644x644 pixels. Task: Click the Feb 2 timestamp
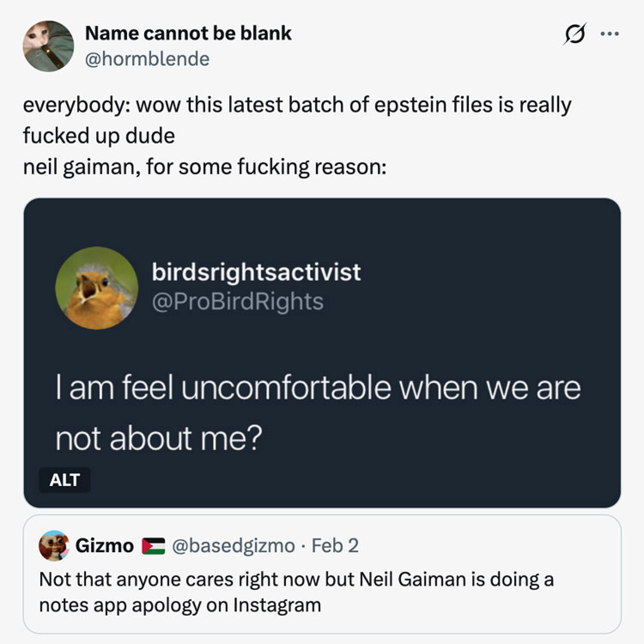(335, 546)
